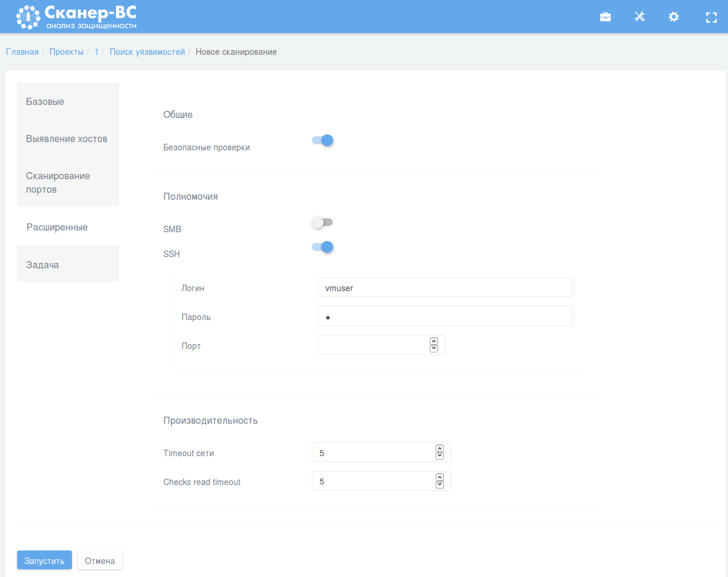Click the Новое сканирование breadcrumb text

point(236,52)
